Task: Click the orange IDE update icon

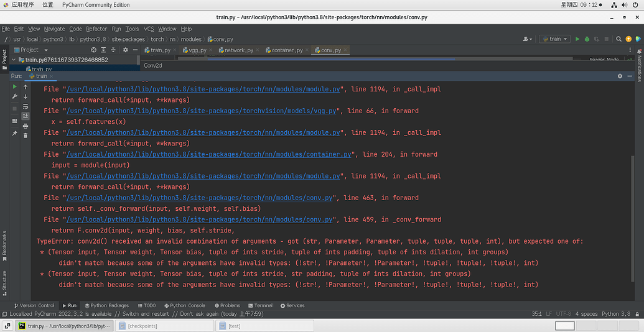Action: click(x=628, y=39)
